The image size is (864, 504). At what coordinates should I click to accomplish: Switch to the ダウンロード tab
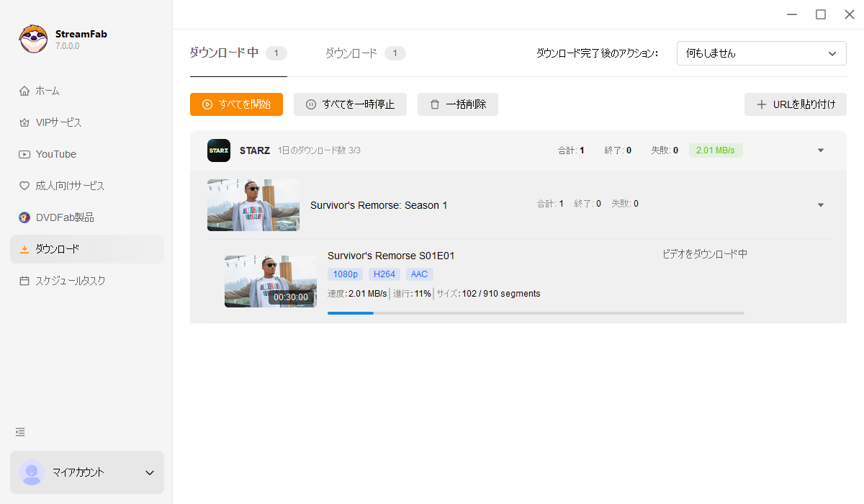(352, 53)
